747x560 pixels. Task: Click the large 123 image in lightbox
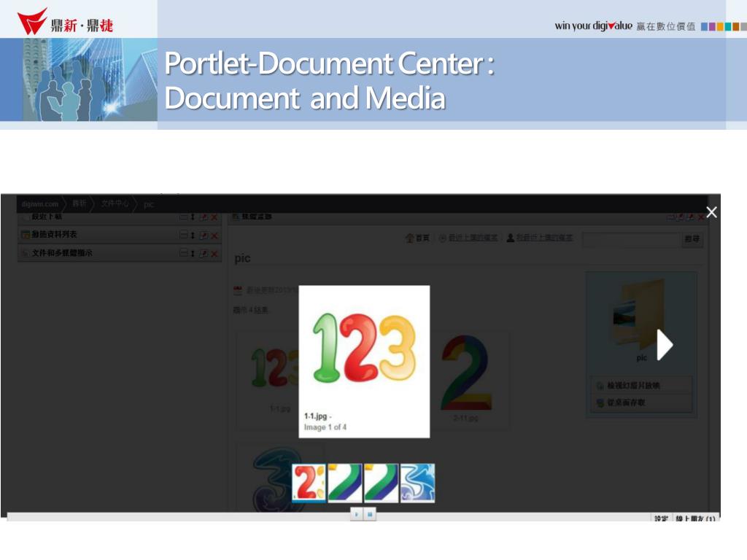[365, 348]
